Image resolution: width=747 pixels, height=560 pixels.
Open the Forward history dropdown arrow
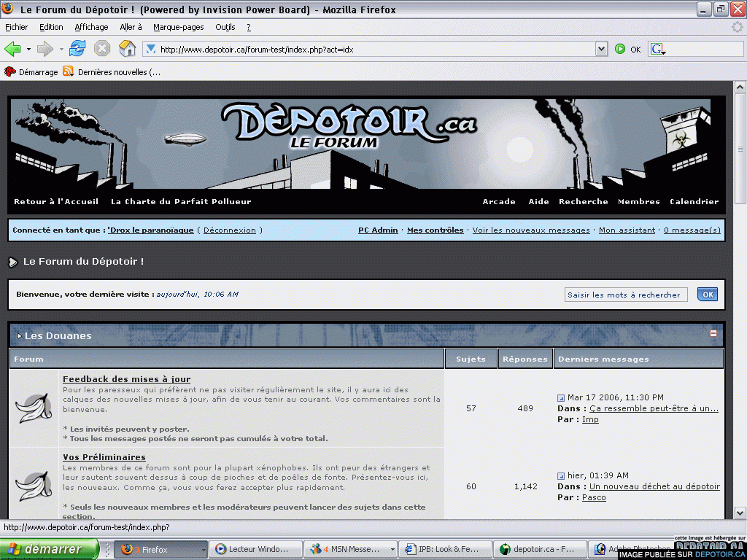61,49
